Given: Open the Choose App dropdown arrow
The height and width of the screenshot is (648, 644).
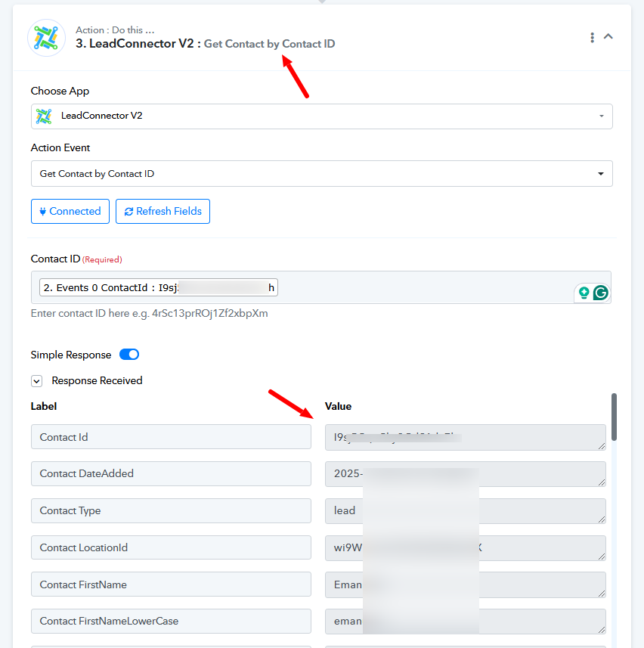Looking at the screenshot, I should click(602, 116).
